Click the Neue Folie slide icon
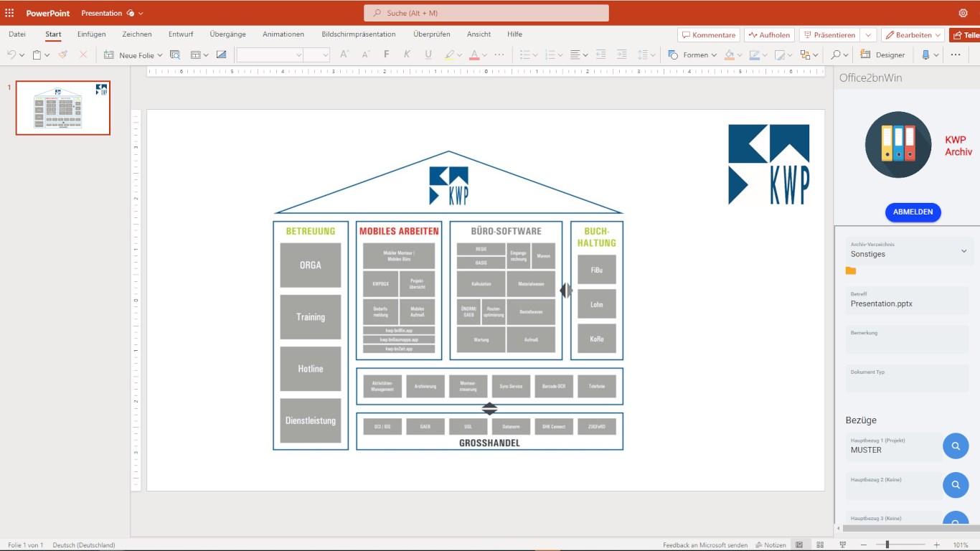This screenshot has width=980, height=551. pyautogui.click(x=109, y=55)
